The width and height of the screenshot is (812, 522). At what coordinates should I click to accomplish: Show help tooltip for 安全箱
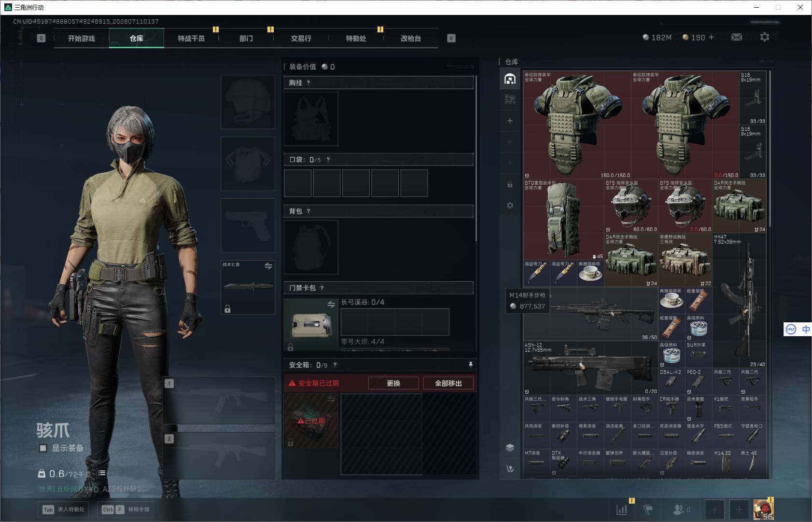click(x=335, y=365)
